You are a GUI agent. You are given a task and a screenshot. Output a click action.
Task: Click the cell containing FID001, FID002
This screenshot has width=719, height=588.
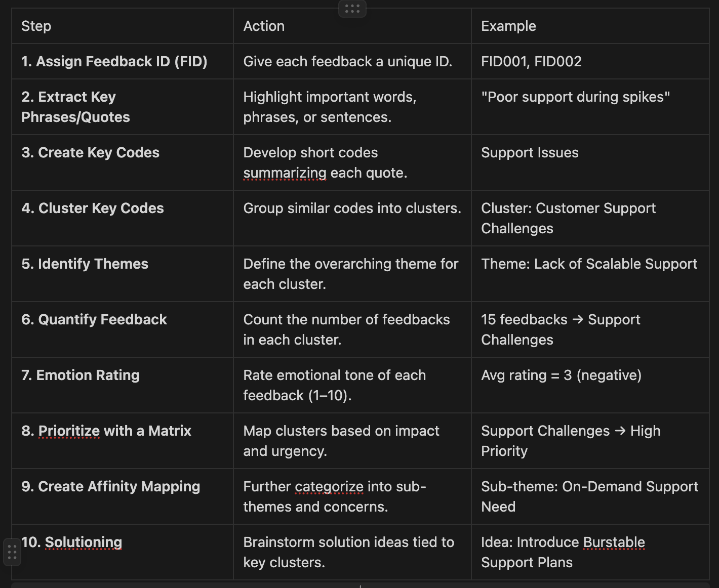(590, 61)
